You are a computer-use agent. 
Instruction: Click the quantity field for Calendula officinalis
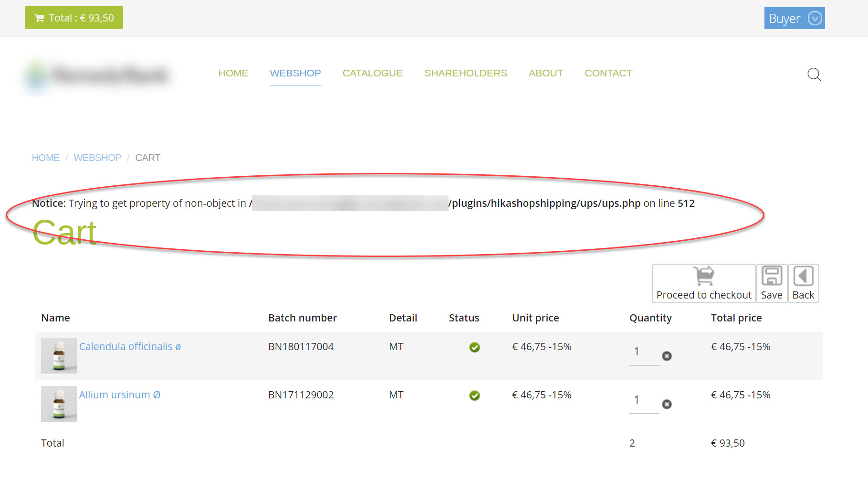[643, 352]
